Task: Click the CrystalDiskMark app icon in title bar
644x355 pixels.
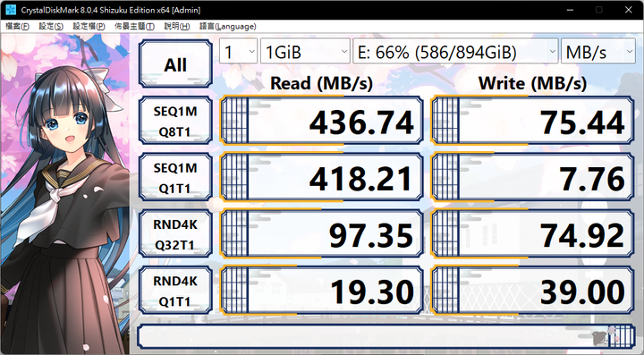Action: (x=10, y=10)
